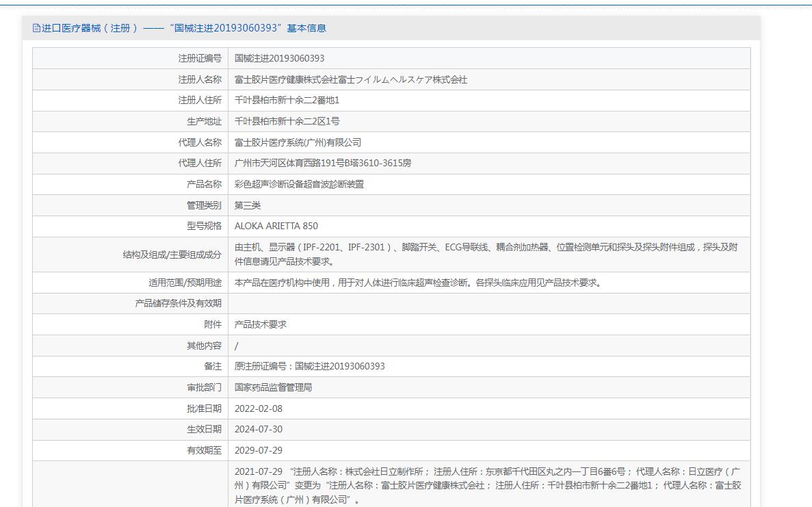Select the 产品名称 label

[x=204, y=184]
